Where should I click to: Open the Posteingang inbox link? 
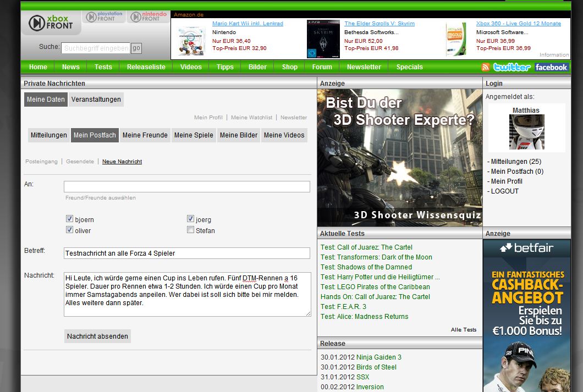coord(41,162)
